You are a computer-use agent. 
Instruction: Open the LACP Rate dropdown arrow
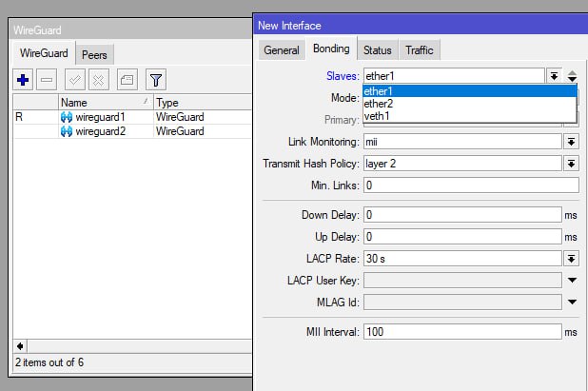point(571,259)
